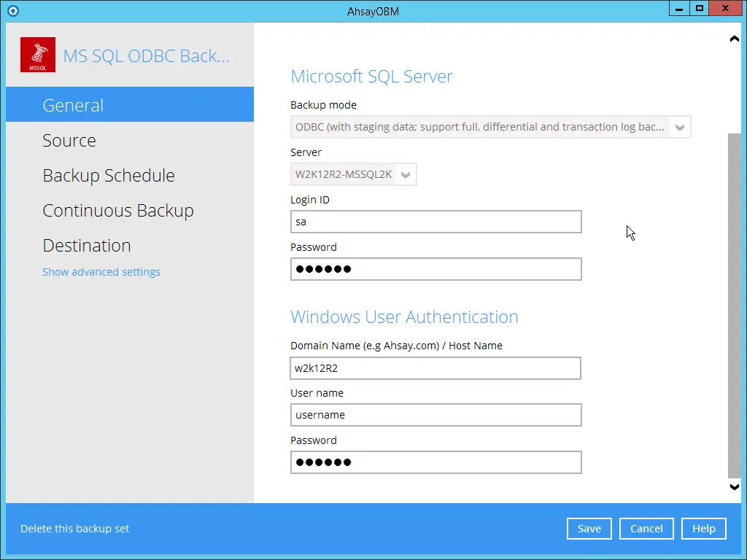Click the Login ID field containing sa
The height and width of the screenshot is (560, 747).
pyautogui.click(x=436, y=222)
